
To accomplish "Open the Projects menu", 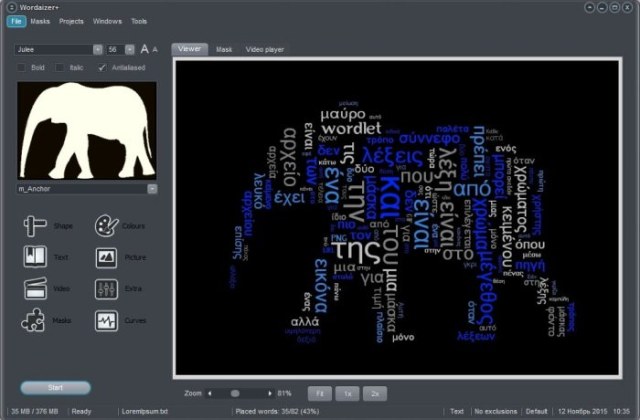I will pyautogui.click(x=71, y=20).
